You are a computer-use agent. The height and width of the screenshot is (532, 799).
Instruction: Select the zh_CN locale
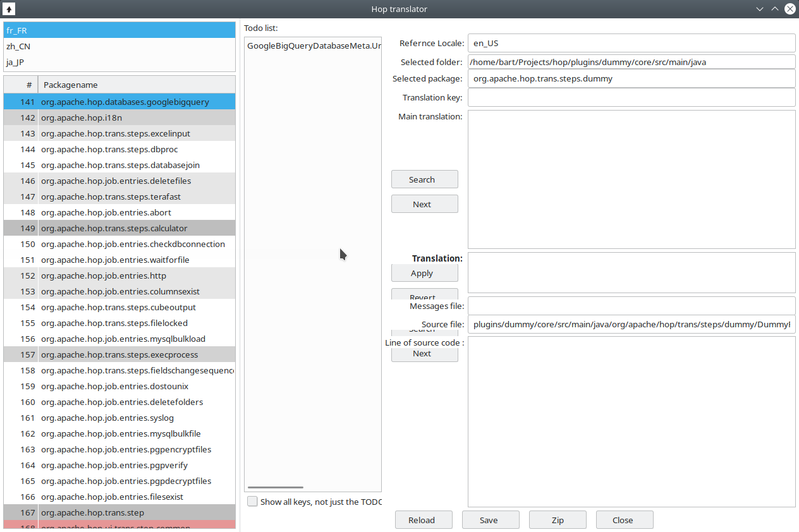(x=19, y=46)
